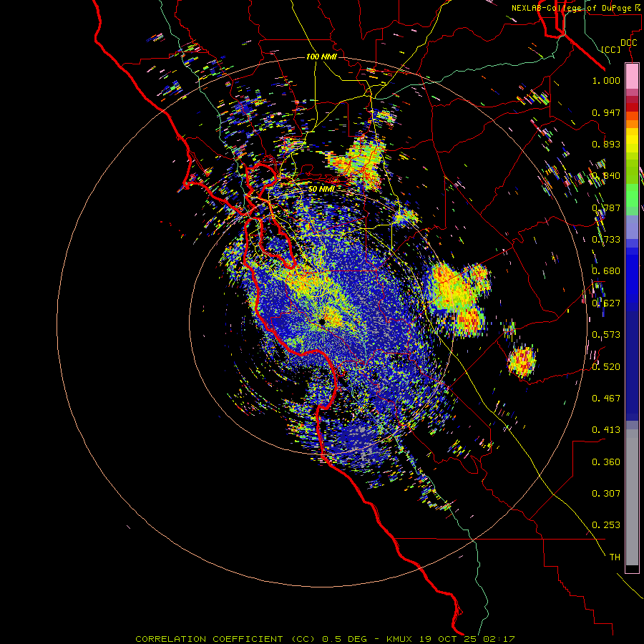The image size is (644, 644).
Task: Select the 0.520 legend value
Action: tap(606, 367)
